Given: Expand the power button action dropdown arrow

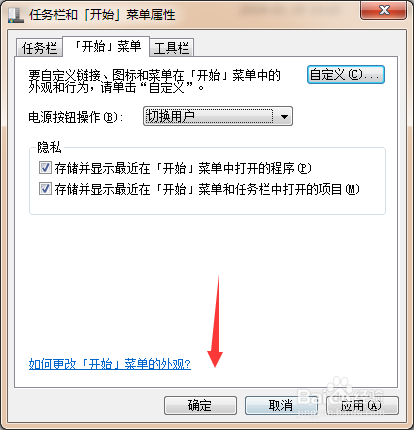Looking at the screenshot, I should [284, 116].
